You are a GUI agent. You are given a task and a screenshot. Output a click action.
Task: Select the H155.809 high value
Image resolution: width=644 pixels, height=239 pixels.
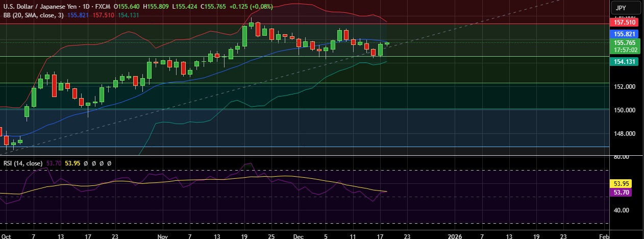click(x=156, y=7)
